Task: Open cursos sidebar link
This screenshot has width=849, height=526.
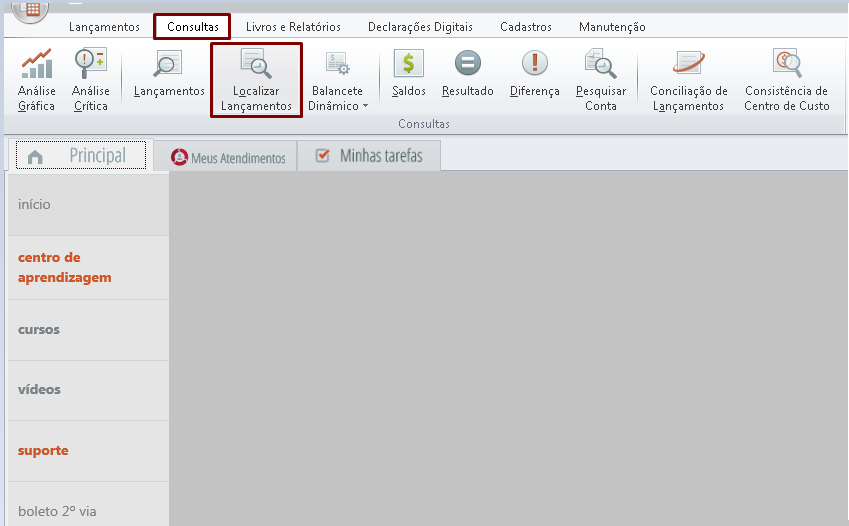Action: pos(88,330)
